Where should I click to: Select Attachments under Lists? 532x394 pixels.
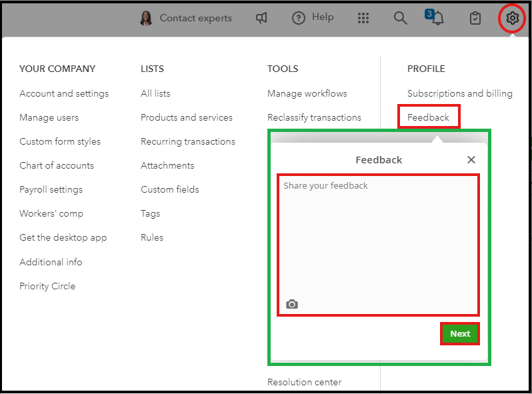click(x=167, y=165)
